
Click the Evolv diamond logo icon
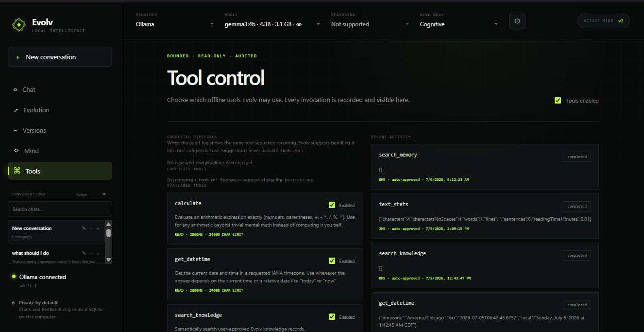click(18, 25)
